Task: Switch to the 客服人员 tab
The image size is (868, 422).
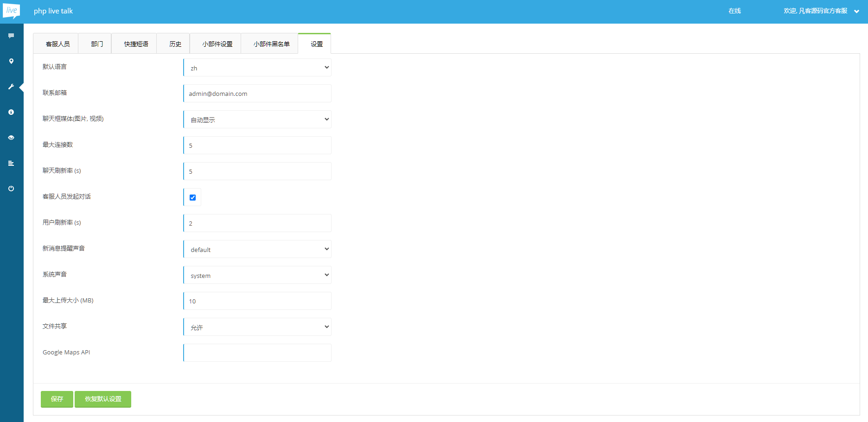Action: click(x=57, y=44)
